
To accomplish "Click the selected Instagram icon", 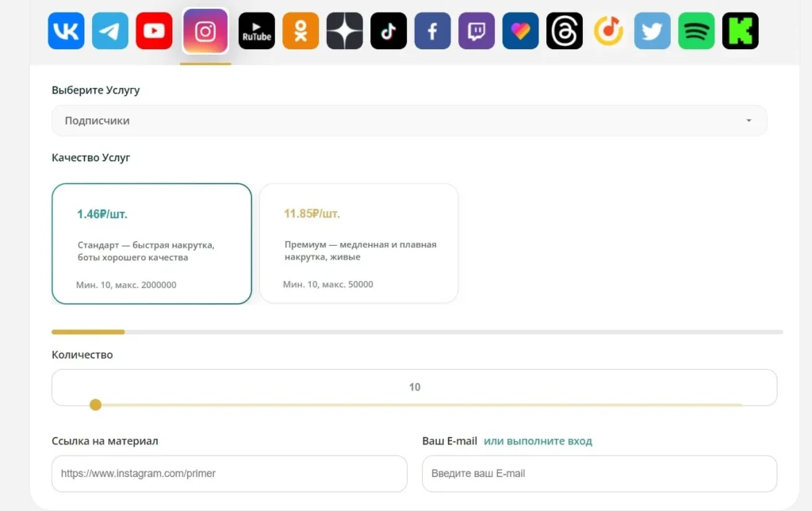I will click(x=205, y=31).
